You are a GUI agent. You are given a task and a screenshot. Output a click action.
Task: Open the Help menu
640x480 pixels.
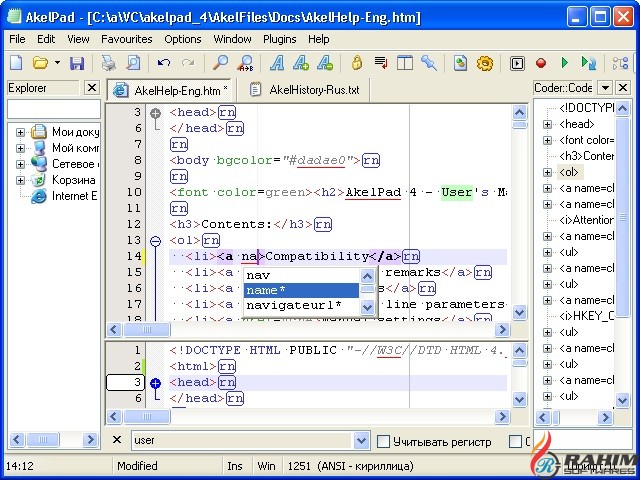[318, 39]
